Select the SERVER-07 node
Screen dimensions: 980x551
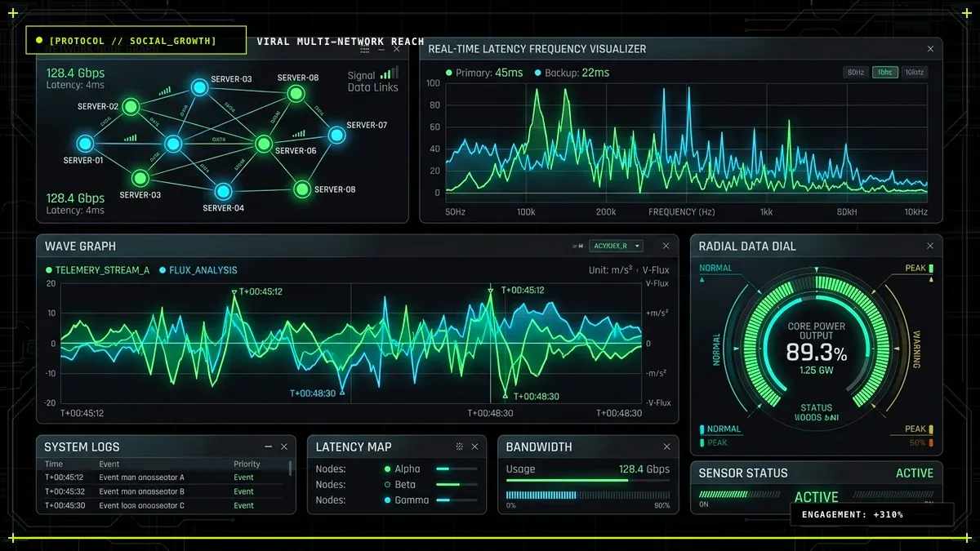pyautogui.click(x=336, y=136)
